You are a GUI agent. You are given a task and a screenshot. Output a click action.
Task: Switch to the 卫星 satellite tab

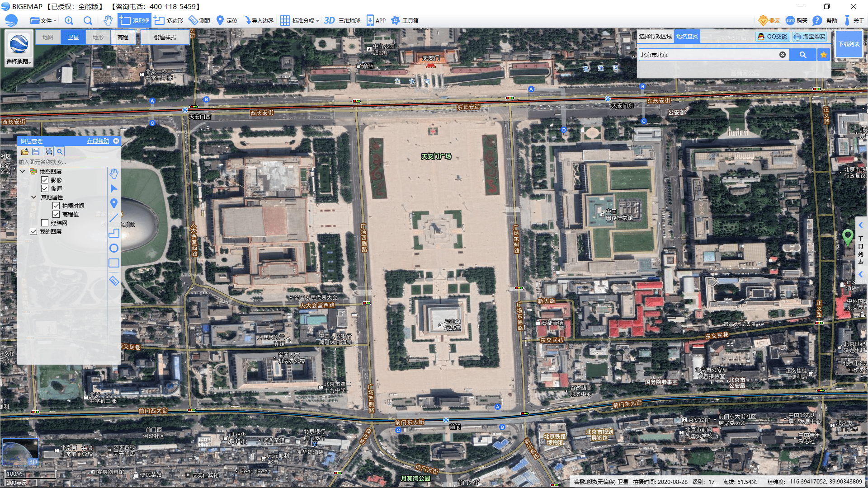point(73,37)
